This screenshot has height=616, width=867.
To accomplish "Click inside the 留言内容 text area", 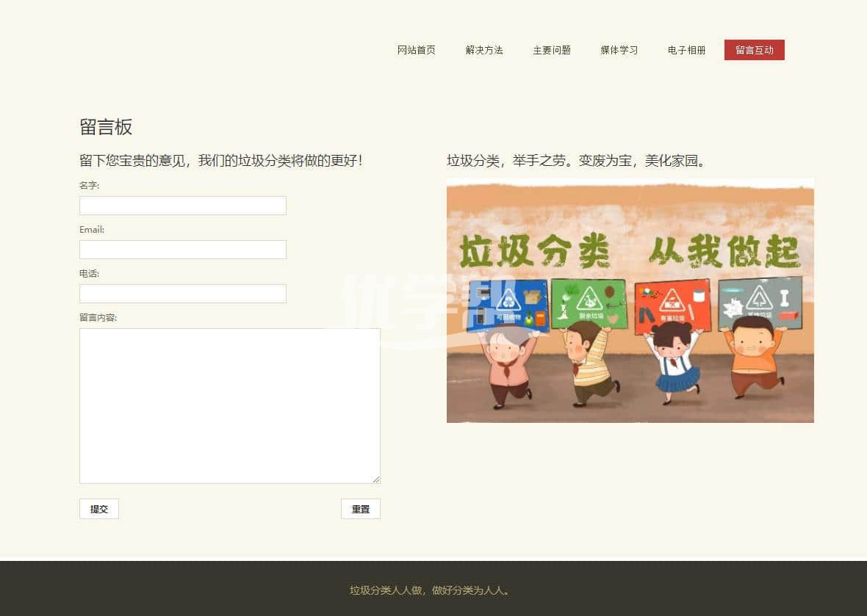I will [229, 405].
